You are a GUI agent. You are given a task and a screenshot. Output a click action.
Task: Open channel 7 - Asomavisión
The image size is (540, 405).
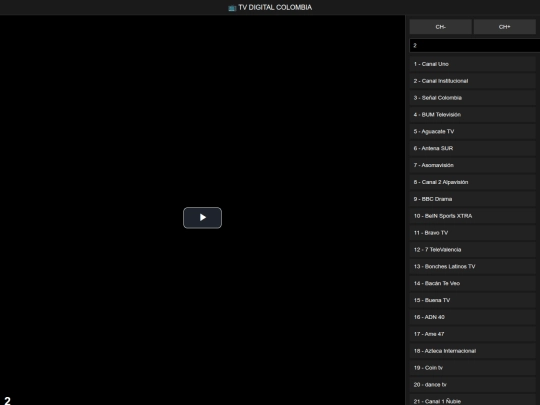click(x=472, y=165)
